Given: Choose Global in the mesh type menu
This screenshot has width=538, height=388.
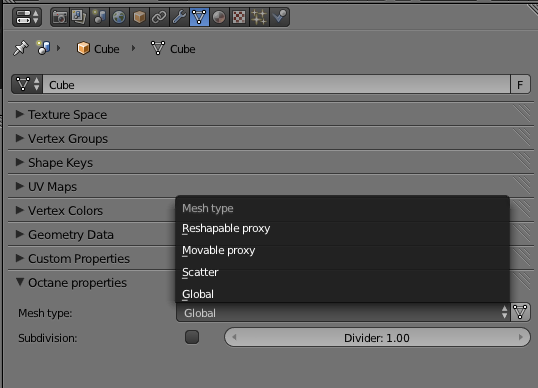Looking at the screenshot, I should pyautogui.click(x=342, y=294).
